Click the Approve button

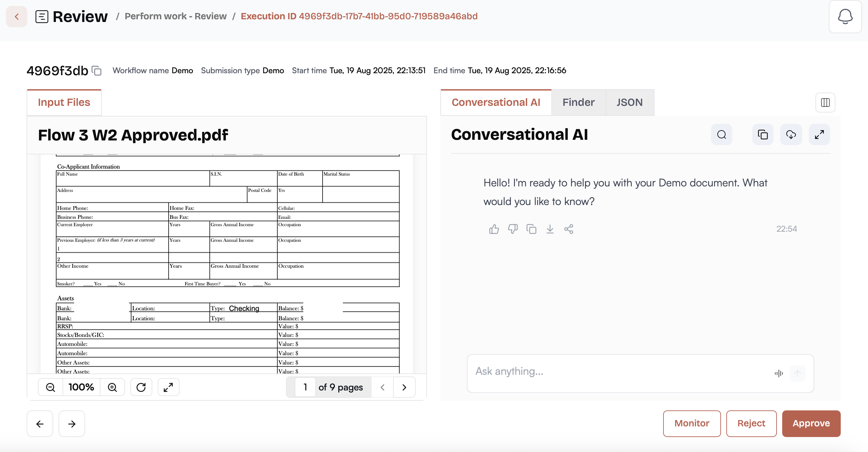click(x=811, y=423)
